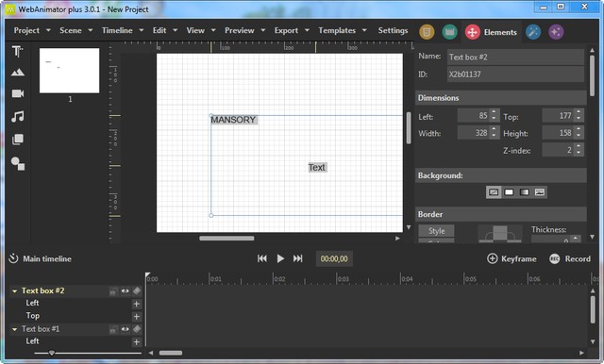Select scene 1 thumbnail
604x364 pixels.
point(69,71)
